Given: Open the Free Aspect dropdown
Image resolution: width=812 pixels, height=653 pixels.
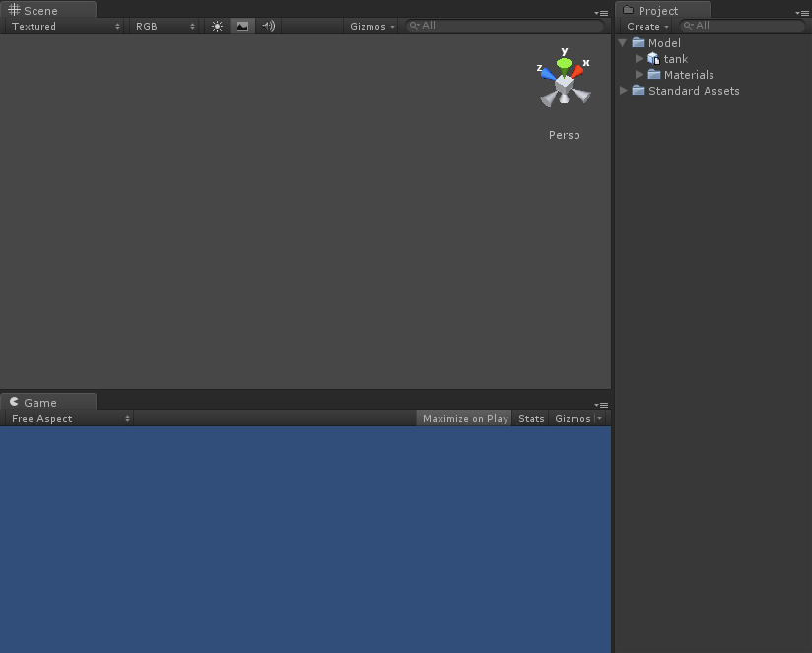Looking at the screenshot, I should click(69, 418).
